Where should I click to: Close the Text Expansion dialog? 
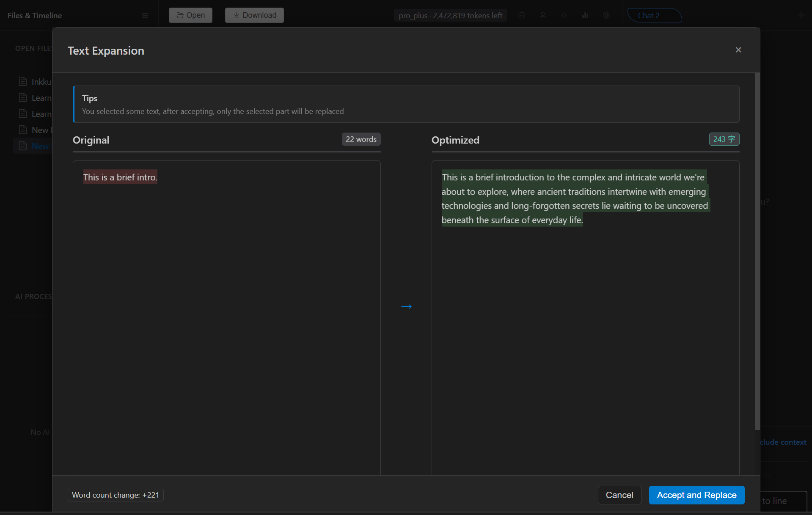click(x=738, y=50)
